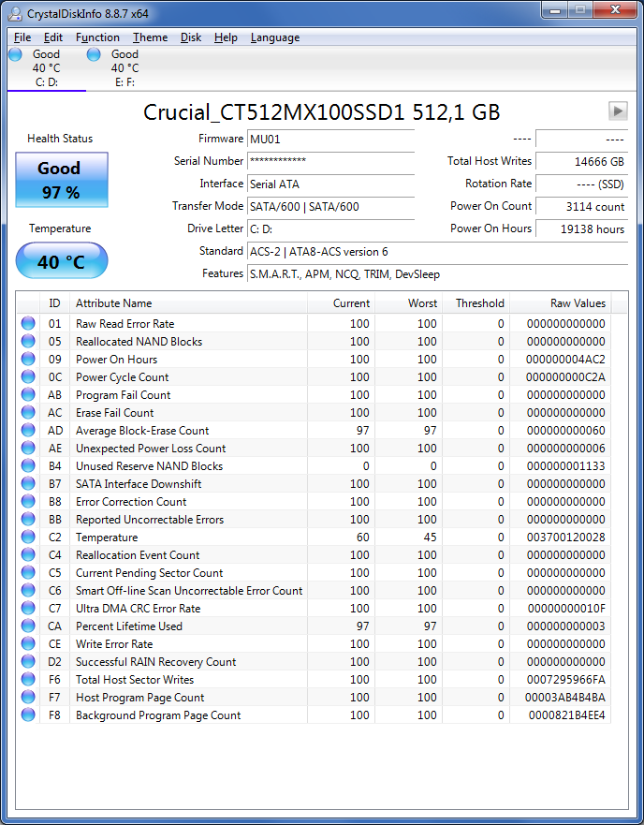Screen dimensions: 644x825
Task: Click the Serial Number field
Action: click(331, 161)
